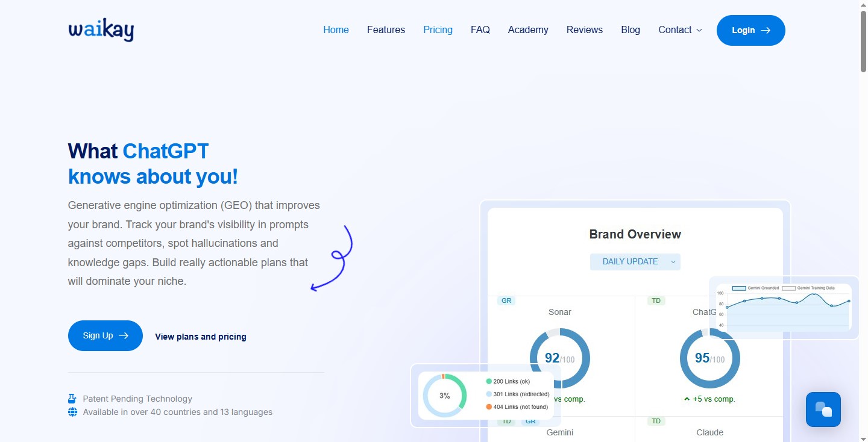This screenshot has height=442, width=868.
Task: Open the Pricing page from navigation
Action: (438, 30)
